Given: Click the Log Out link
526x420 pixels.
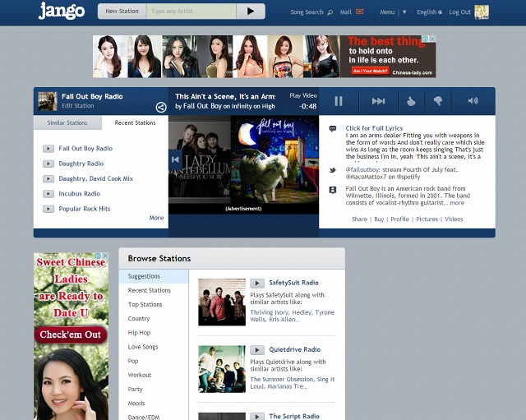Looking at the screenshot, I should [460, 12].
